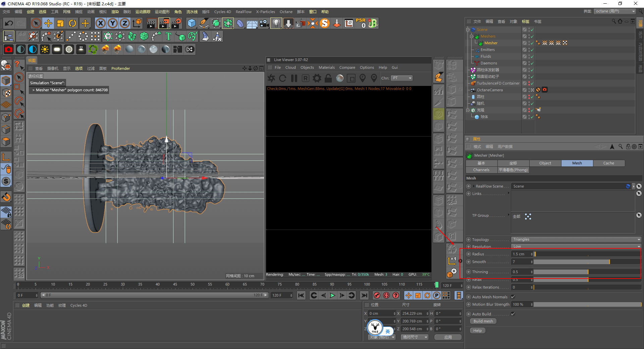Adjust the Thinning slider

point(587,272)
